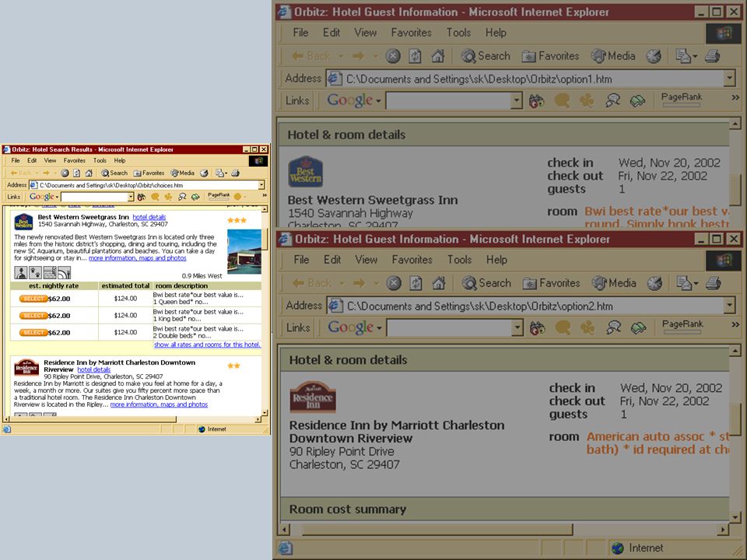Open Google logo menu in Hotel Search Results window
The width and height of the screenshot is (747, 560).
[x=44, y=197]
